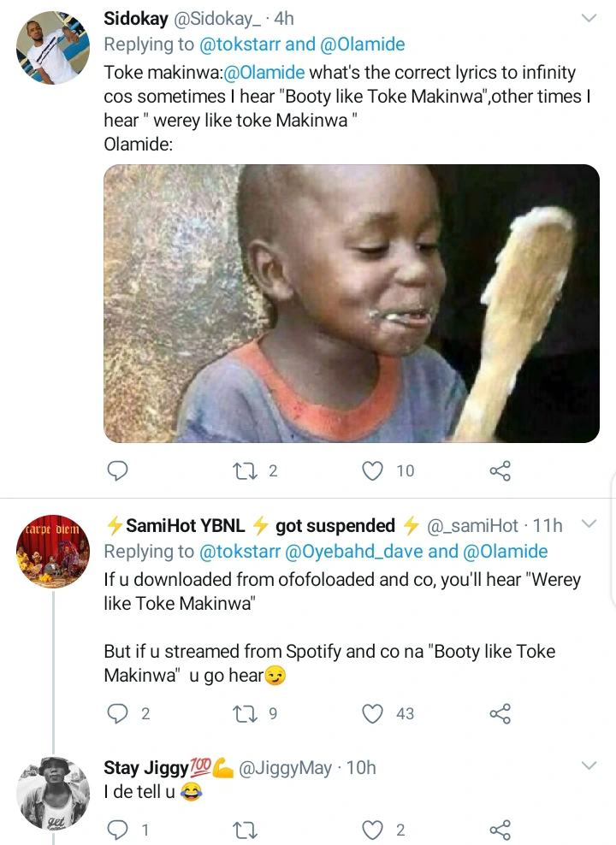Share Sidokay's tweet
Screen dimensions: 616x845
tap(500, 470)
